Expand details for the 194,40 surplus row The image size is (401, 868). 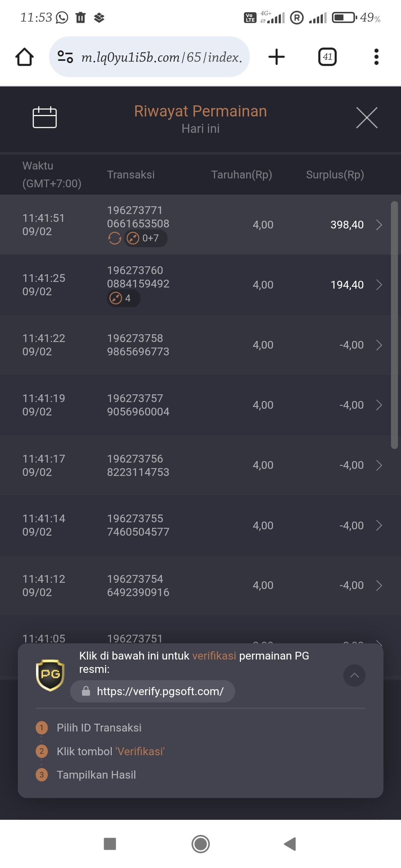(379, 285)
